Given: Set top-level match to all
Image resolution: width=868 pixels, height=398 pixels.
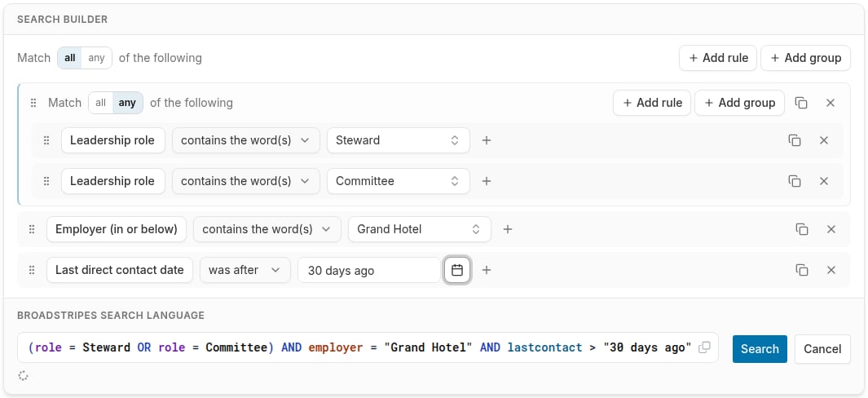Looking at the screenshot, I should tap(70, 58).
